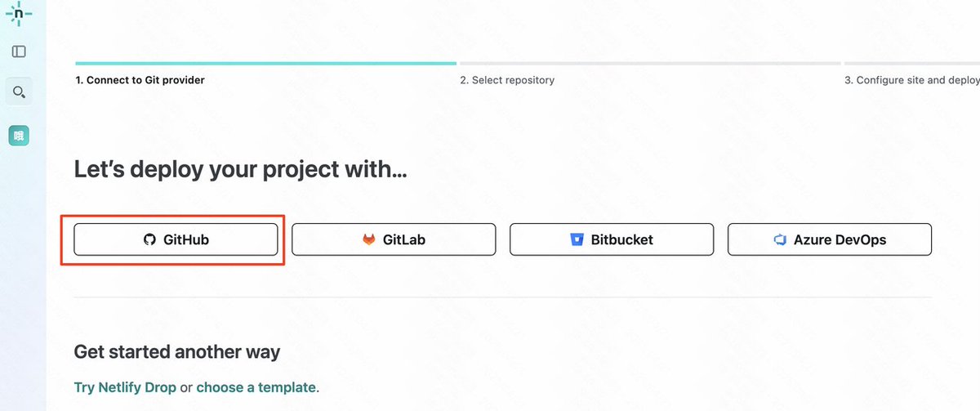Open search with the magnifier icon
Screen dimensions: 980x411
tap(19, 92)
